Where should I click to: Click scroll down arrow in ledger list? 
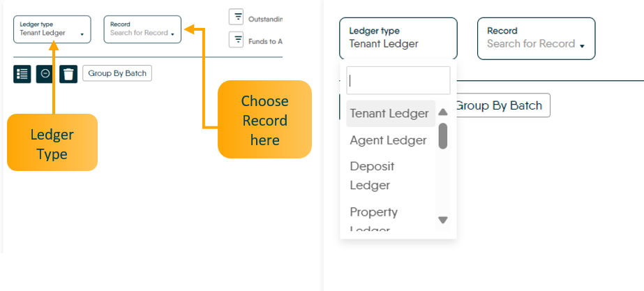tap(442, 220)
